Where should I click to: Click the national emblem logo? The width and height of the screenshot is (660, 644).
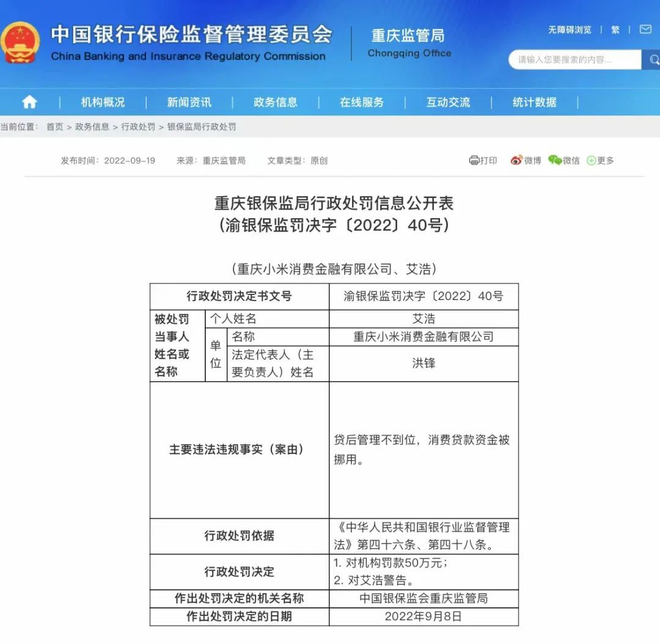click(20, 43)
